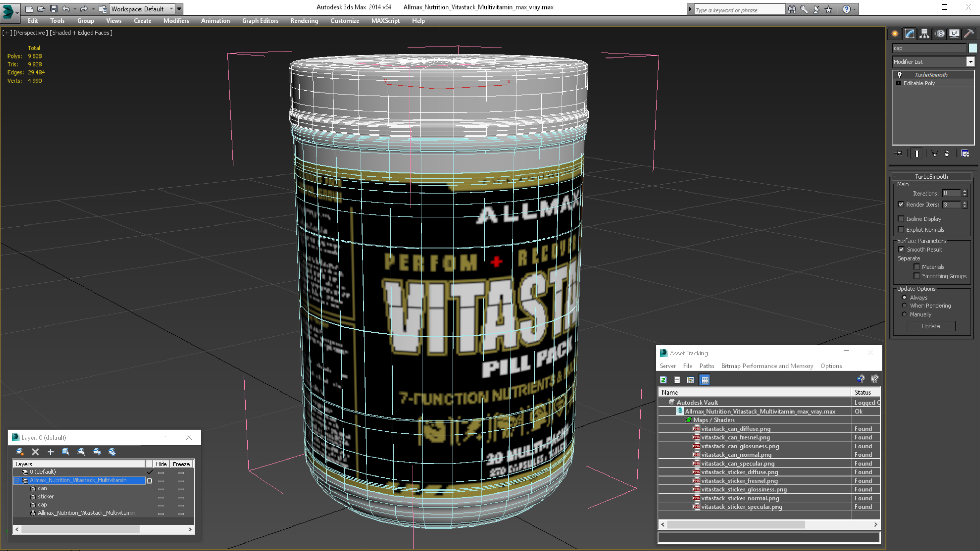The image size is (980, 551).
Task: Click Configure Modifier Sets icon
Action: (965, 154)
